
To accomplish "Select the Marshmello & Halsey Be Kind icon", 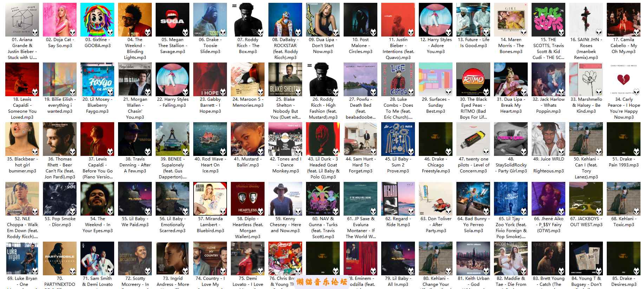I will coord(586,79).
